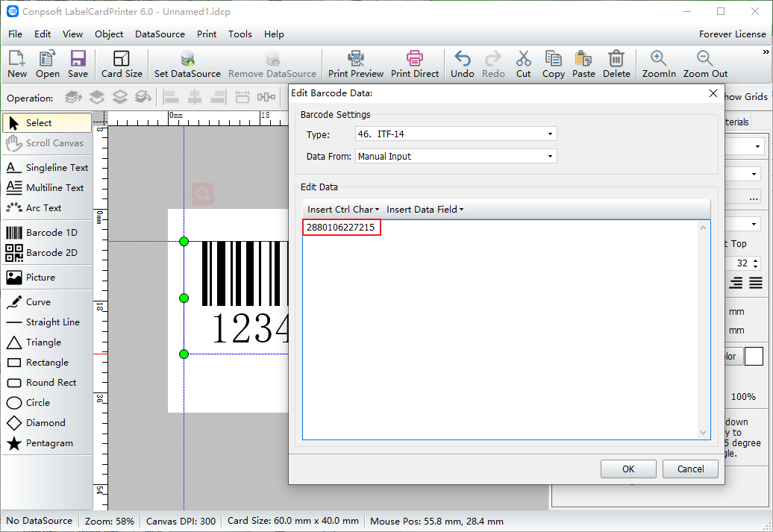Viewport: 773px width, 532px height.
Task: Open the Help menu
Action: coord(274,34)
